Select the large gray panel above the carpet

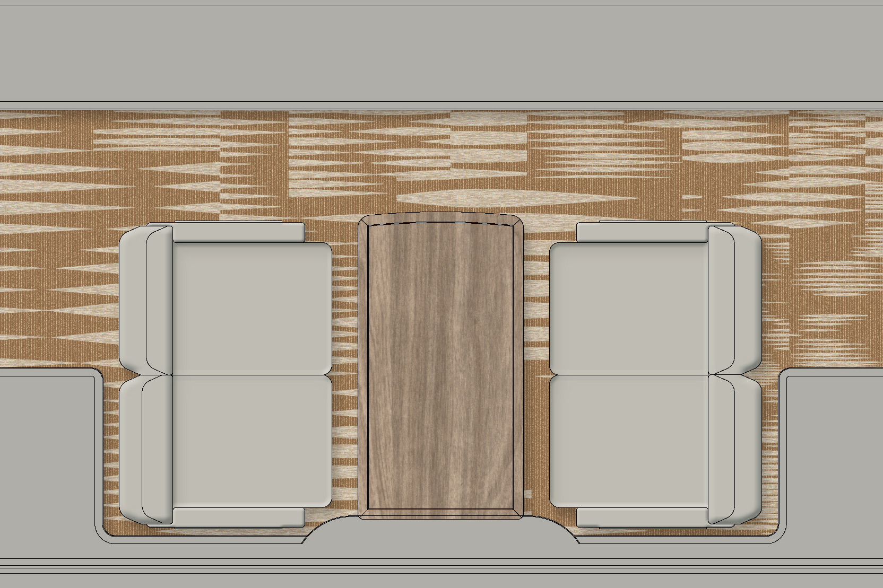point(441,53)
